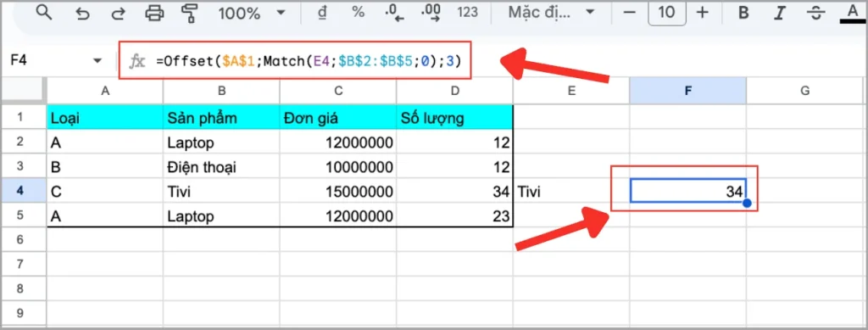The image size is (868, 330).
Task: Redo the last undone action
Action: [x=118, y=14]
